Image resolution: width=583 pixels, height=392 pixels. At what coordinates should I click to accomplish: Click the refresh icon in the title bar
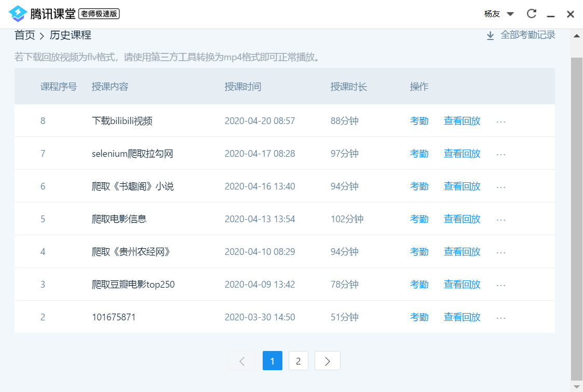(532, 13)
